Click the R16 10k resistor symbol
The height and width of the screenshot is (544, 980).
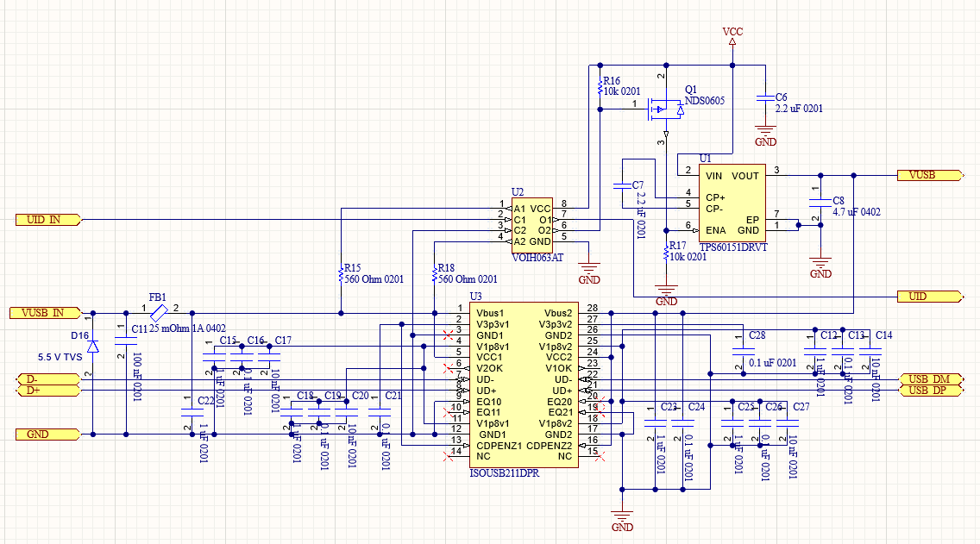(600, 87)
